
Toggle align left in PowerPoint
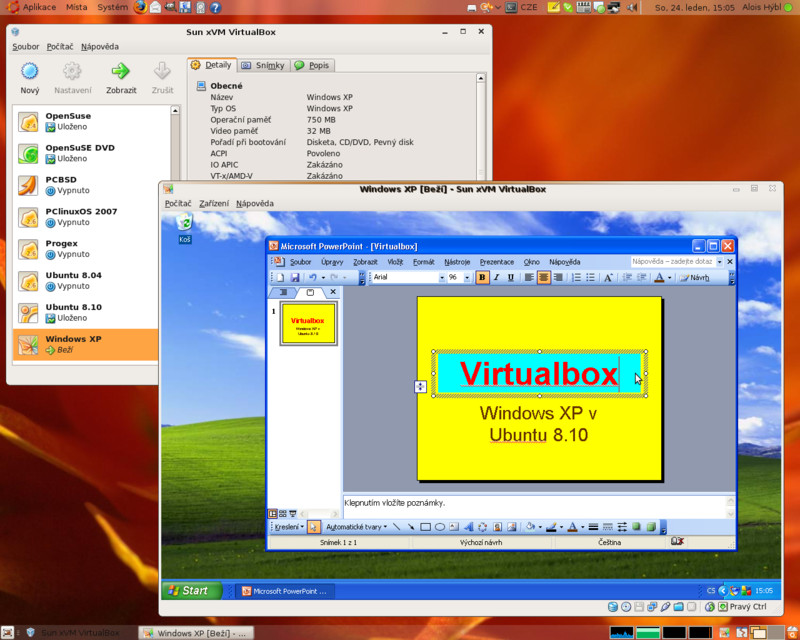click(x=529, y=277)
